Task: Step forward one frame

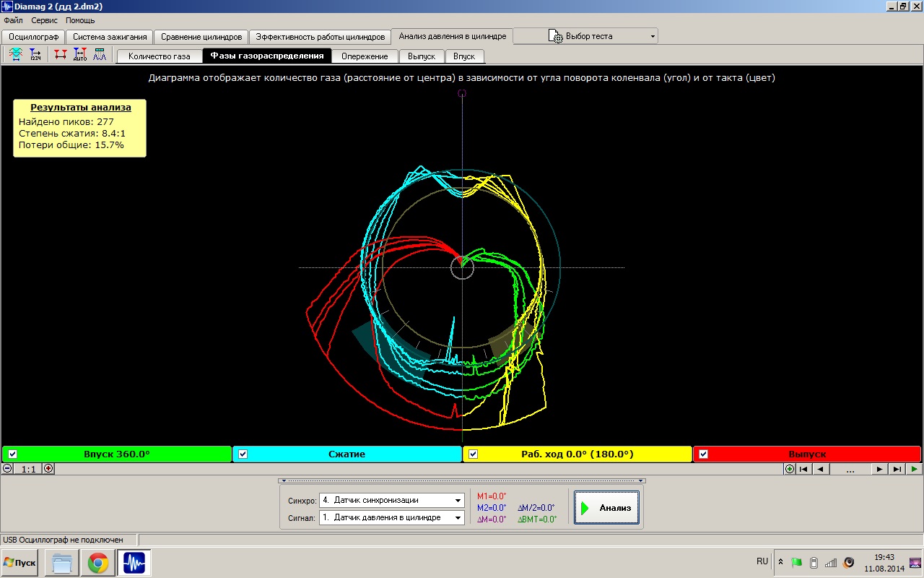Action: (879, 469)
